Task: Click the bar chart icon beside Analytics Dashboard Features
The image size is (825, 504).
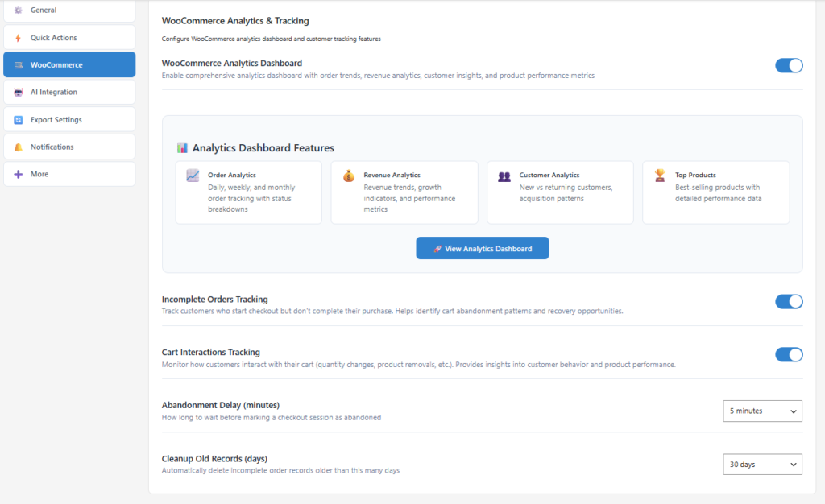Action: pyautogui.click(x=182, y=147)
